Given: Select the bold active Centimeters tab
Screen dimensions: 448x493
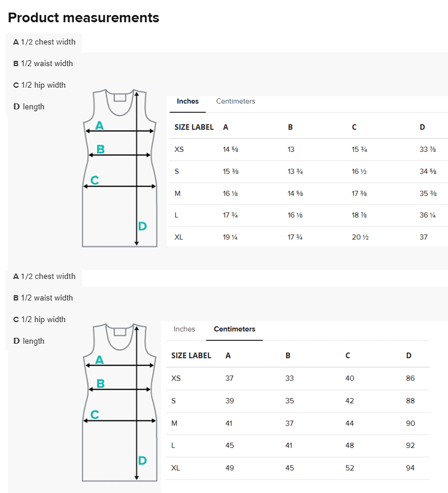Looking at the screenshot, I should (x=234, y=329).
